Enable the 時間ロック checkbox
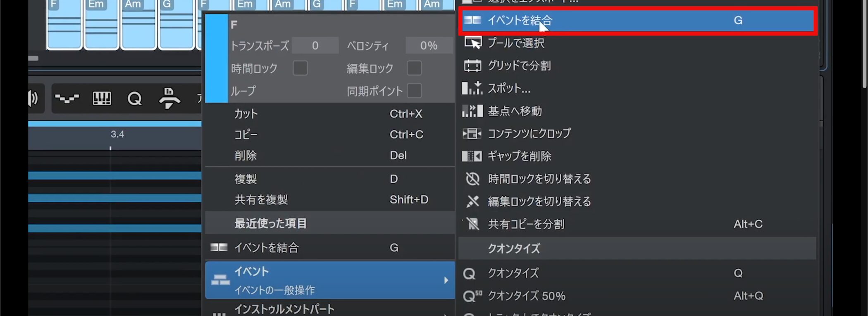This screenshot has height=316, width=868. click(x=300, y=68)
